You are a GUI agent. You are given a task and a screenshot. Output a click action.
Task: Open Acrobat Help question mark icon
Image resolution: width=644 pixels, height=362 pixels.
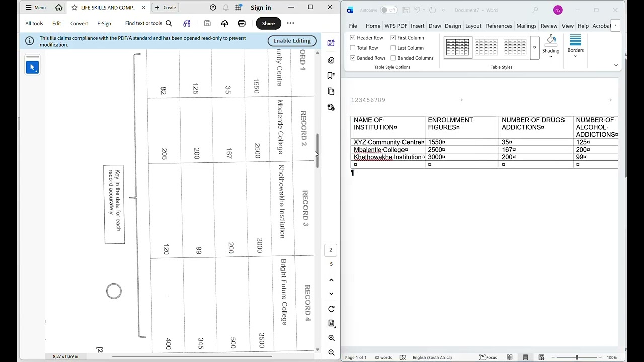213,7
